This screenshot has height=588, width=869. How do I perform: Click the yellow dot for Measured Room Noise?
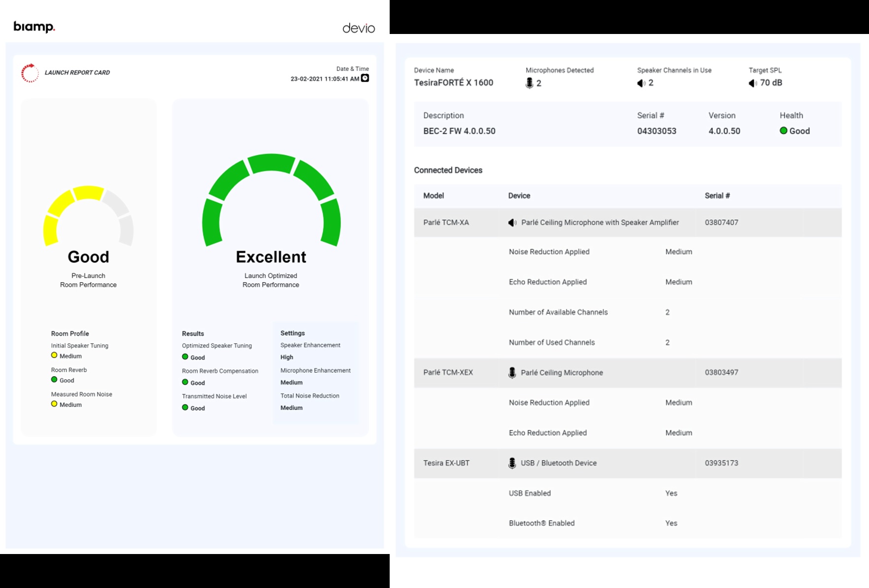pyautogui.click(x=54, y=404)
